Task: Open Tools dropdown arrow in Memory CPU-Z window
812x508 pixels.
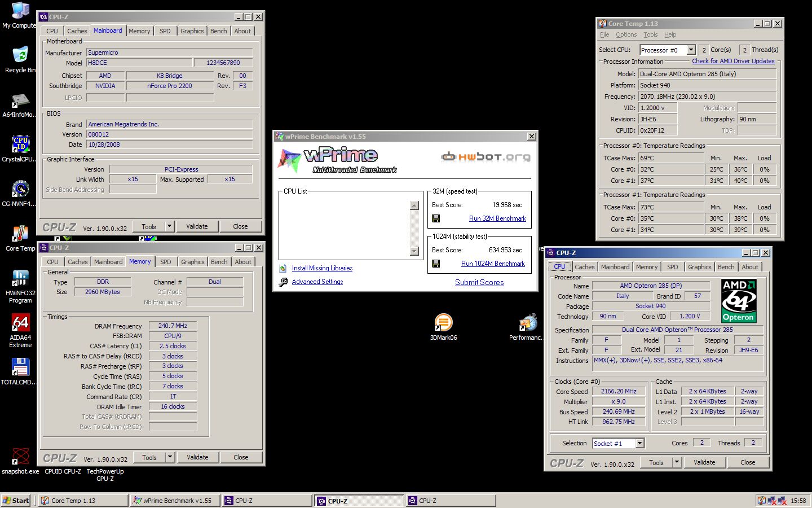Action: (x=170, y=457)
